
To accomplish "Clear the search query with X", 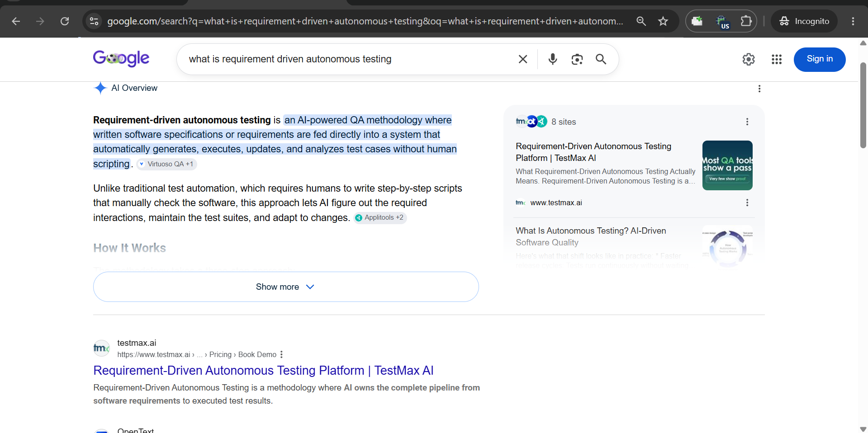I will (523, 59).
